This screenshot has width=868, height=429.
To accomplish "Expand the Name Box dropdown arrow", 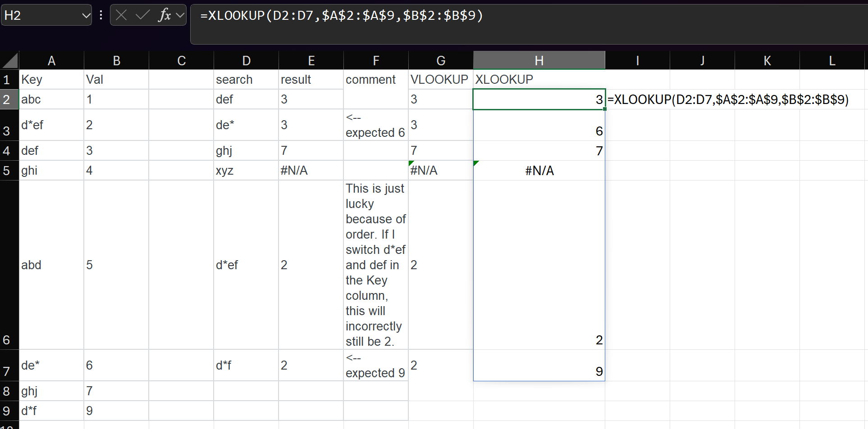I will pyautogui.click(x=86, y=16).
